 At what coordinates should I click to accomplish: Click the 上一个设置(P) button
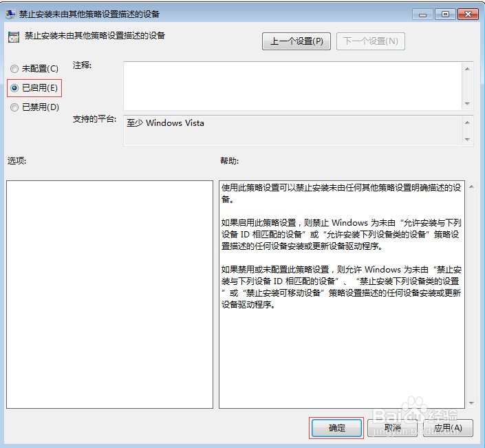(297, 41)
